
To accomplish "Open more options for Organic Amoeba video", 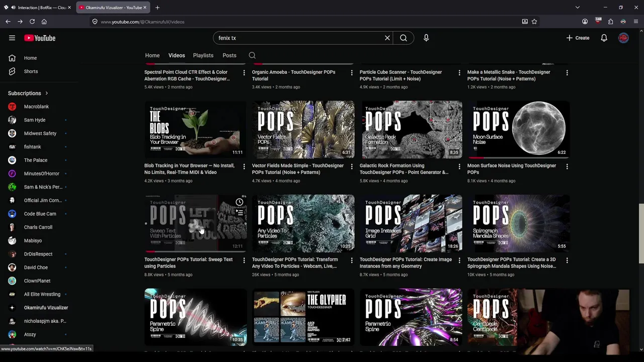I will pyautogui.click(x=352, y=72).
